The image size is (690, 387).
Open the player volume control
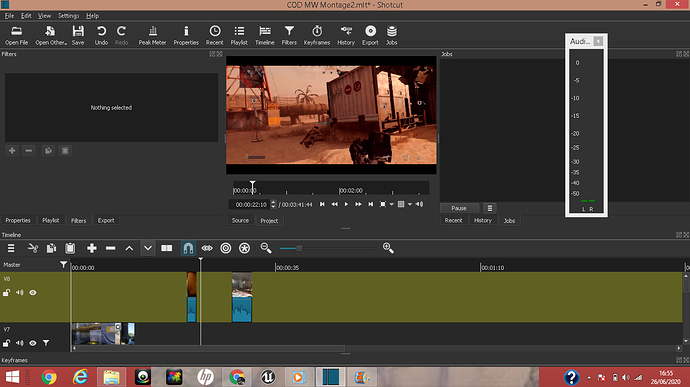(419, 204)
